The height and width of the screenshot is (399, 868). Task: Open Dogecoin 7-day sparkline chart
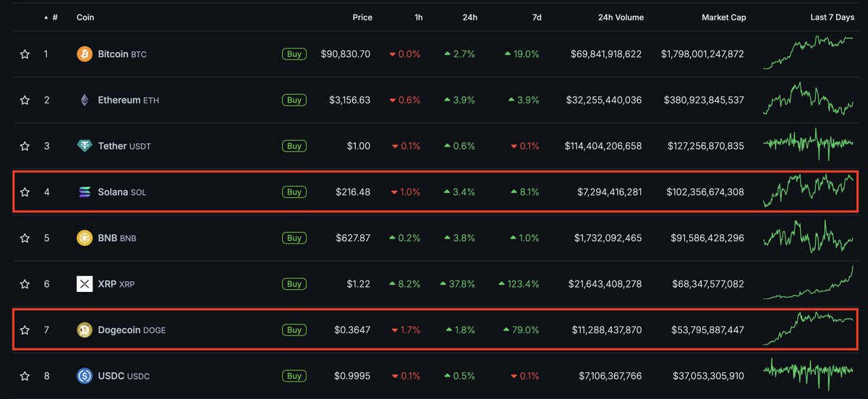tap(809, 328)
